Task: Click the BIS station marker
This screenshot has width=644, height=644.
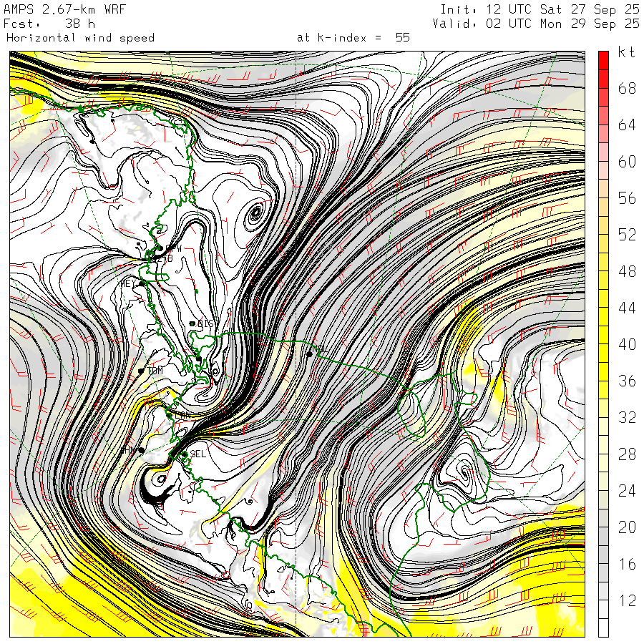Action: tap(192, 324)
